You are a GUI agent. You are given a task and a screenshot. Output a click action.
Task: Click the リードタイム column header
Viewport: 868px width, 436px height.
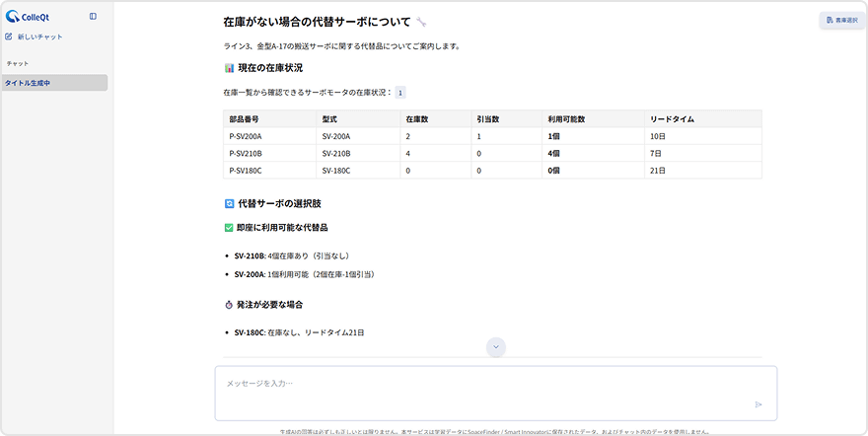click(672, 118)
